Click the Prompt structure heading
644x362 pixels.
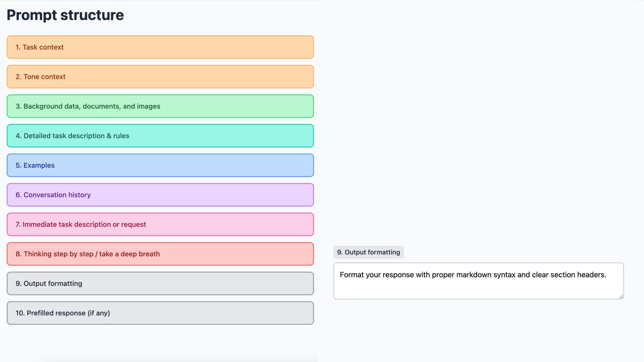65,15
